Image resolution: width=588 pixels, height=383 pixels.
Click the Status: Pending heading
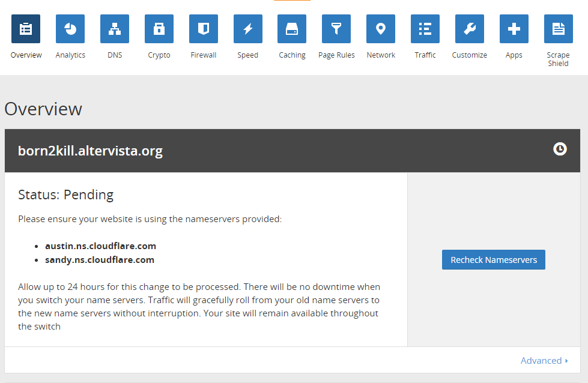[65, 195]
